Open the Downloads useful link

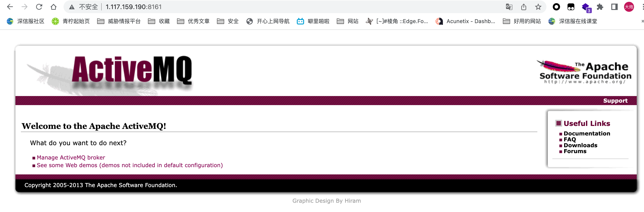(580, 145)
